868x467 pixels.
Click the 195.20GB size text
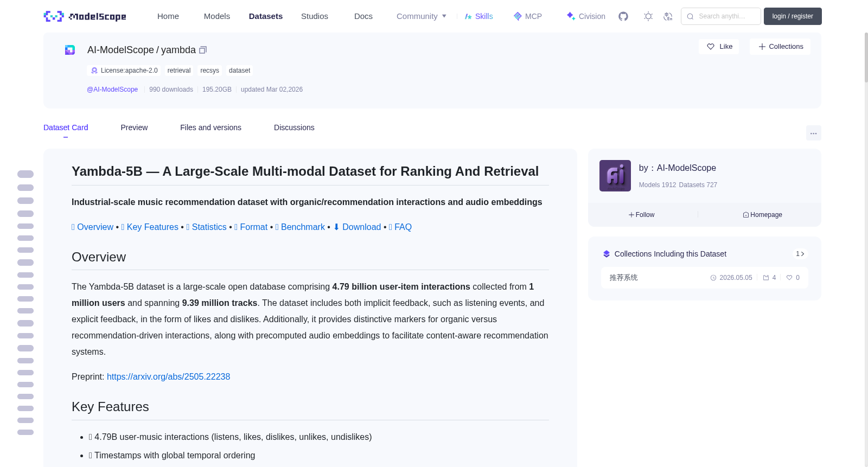click(x=217, y=89)
